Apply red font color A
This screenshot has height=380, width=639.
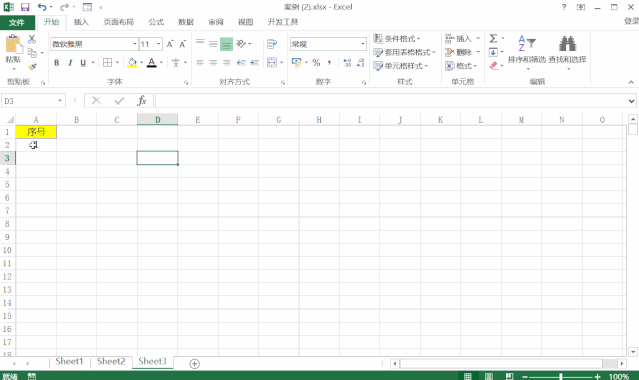152,63
